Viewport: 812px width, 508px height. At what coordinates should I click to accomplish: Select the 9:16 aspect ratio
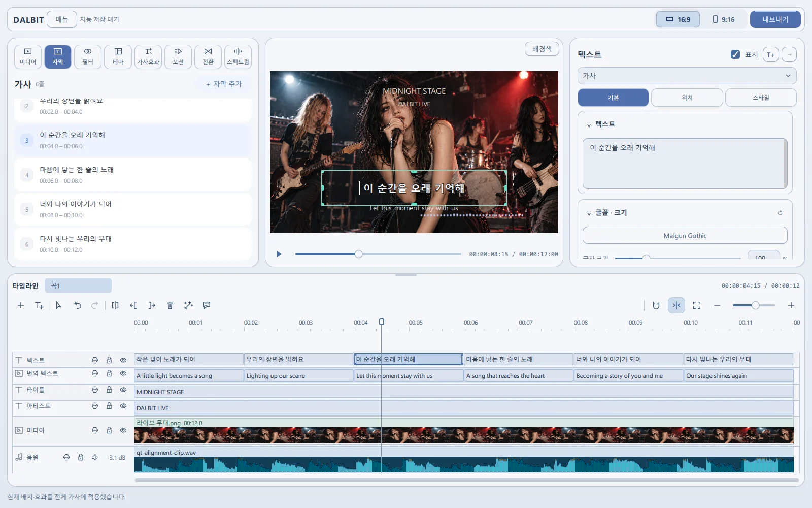pos(724,19)
